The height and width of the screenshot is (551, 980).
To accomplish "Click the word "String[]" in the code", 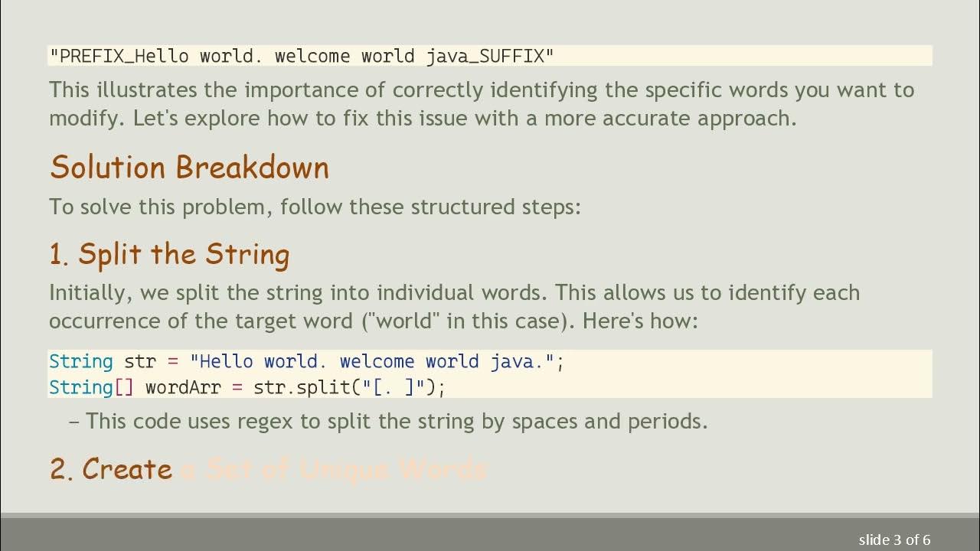I will pos(92,387).
